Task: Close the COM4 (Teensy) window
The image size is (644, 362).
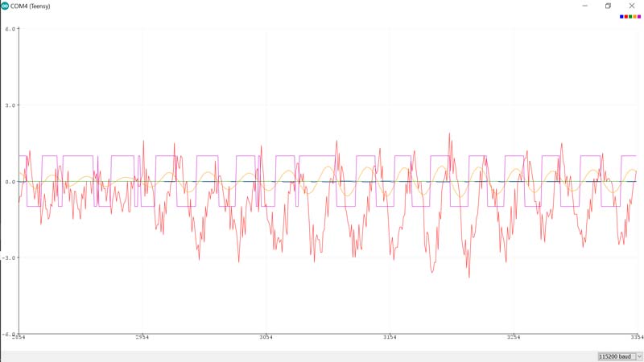Action: [x=632, y=6]
